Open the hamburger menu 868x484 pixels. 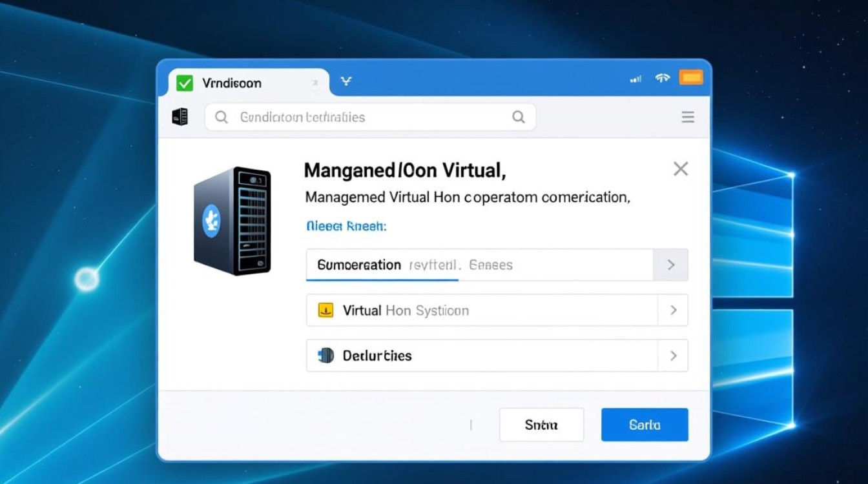coord(688,117)
